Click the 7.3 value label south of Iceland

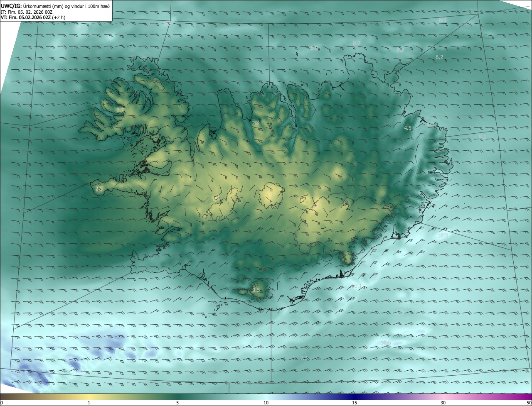(x=304, y=358)
